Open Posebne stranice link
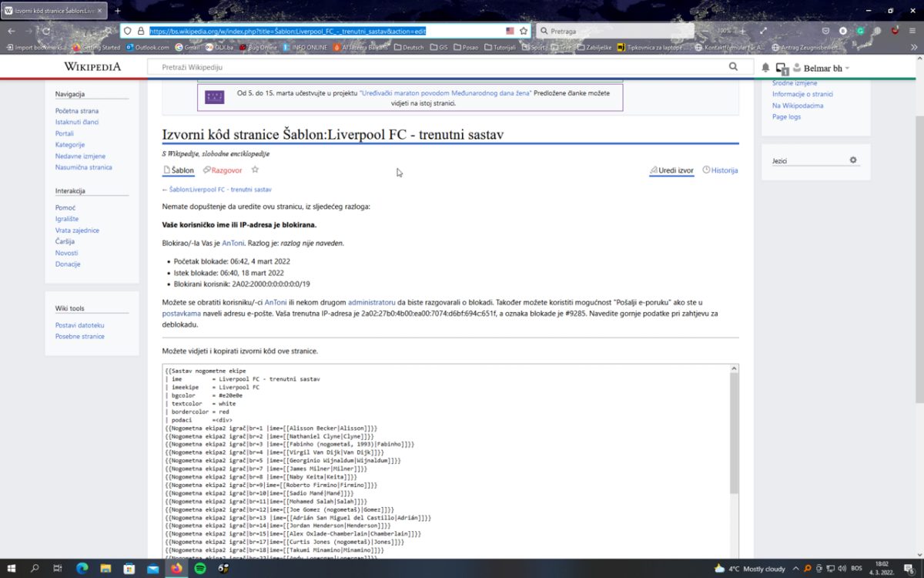The height and width of the screenshot is (578, 924). click(80, 336)
